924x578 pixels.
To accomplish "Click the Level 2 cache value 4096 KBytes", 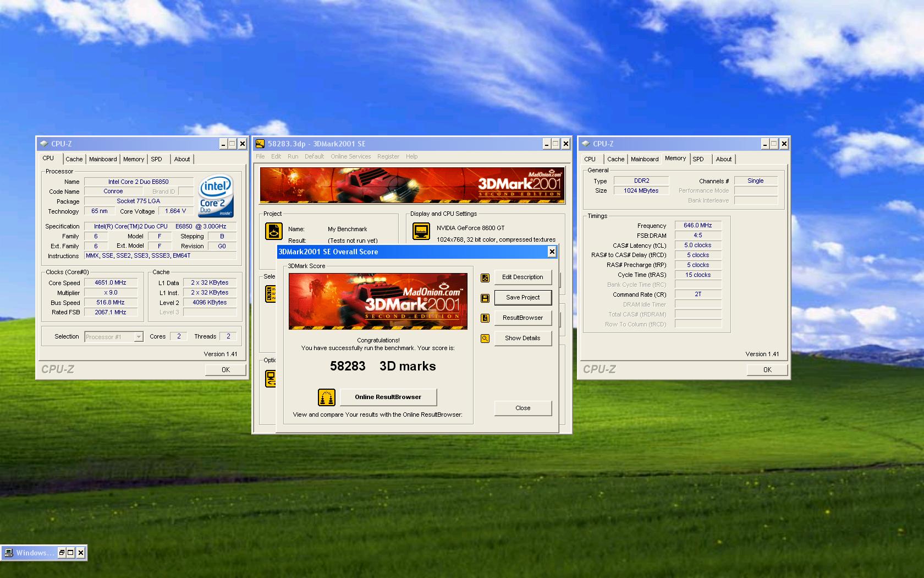I will point(210,302).
